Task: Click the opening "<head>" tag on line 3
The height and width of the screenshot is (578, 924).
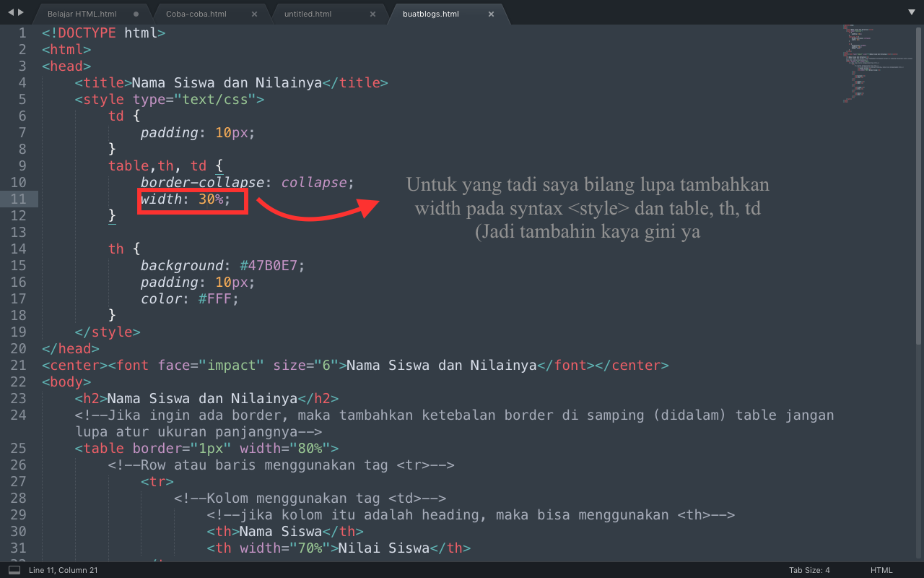Action: [x=66, y=66]
